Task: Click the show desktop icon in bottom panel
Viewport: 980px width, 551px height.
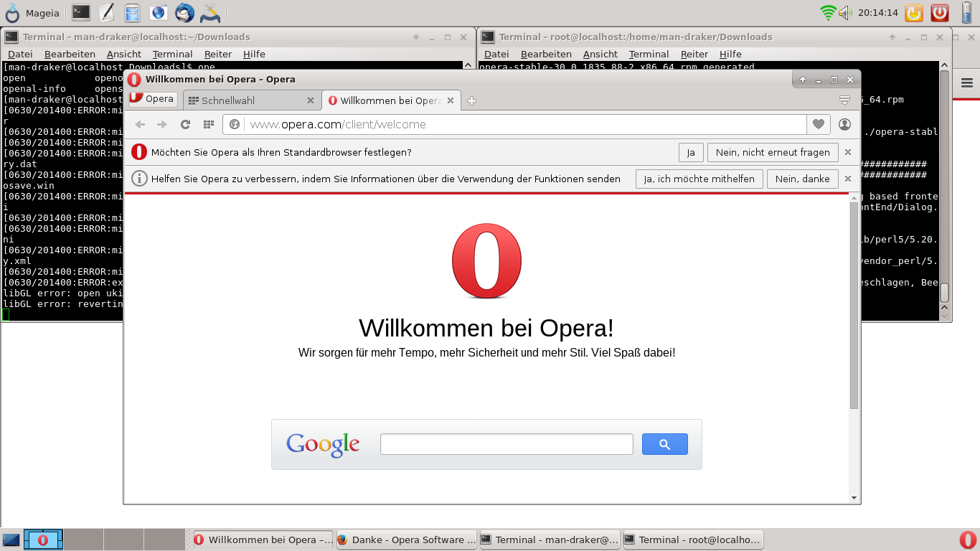Action: [11, 540]
